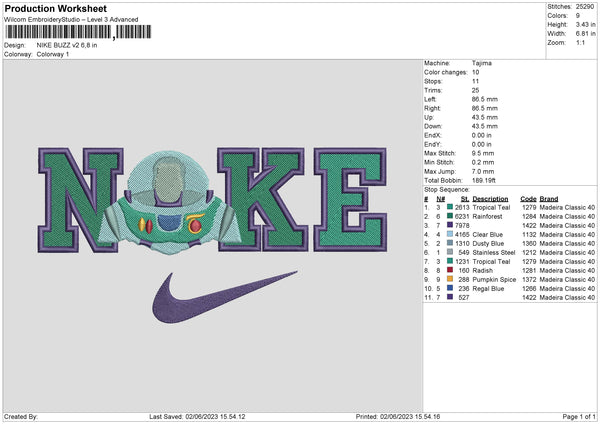This screenshot has height=424, width=600.
Task: Click the 'Clear Blue' description text
Action: (x=488, y=234)
